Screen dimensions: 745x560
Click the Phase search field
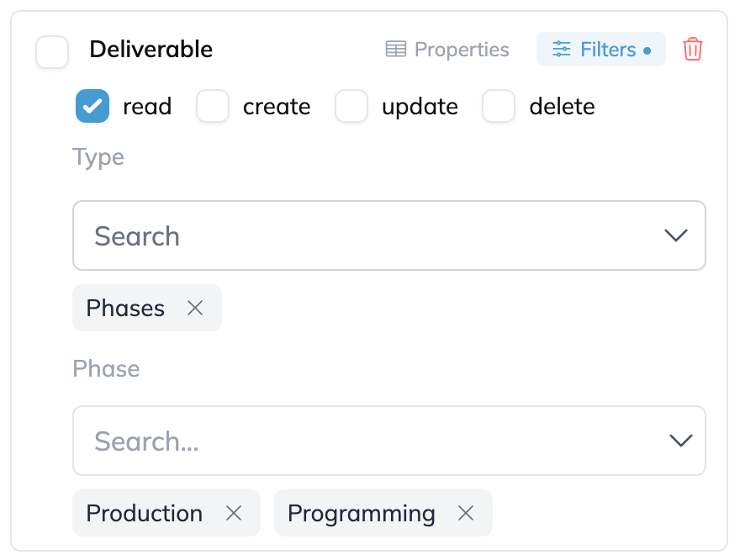389,441
